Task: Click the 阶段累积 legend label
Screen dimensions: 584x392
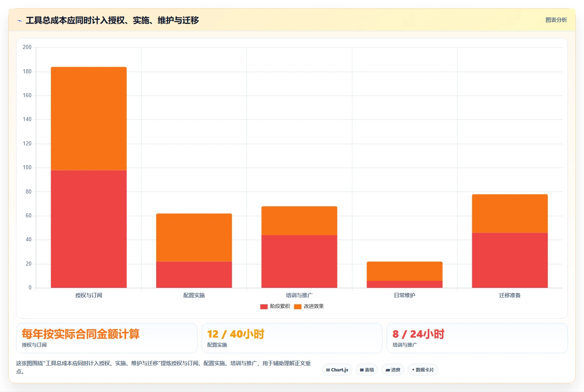Action: (x=280, y=306)
